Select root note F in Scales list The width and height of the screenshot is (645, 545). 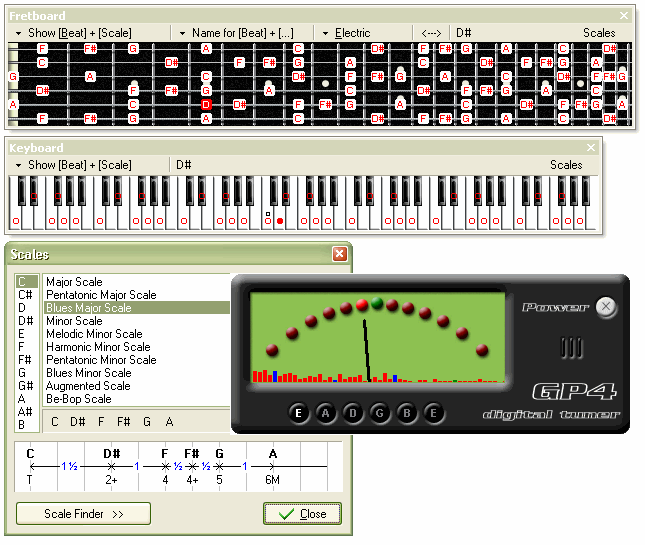click(27, 347)
